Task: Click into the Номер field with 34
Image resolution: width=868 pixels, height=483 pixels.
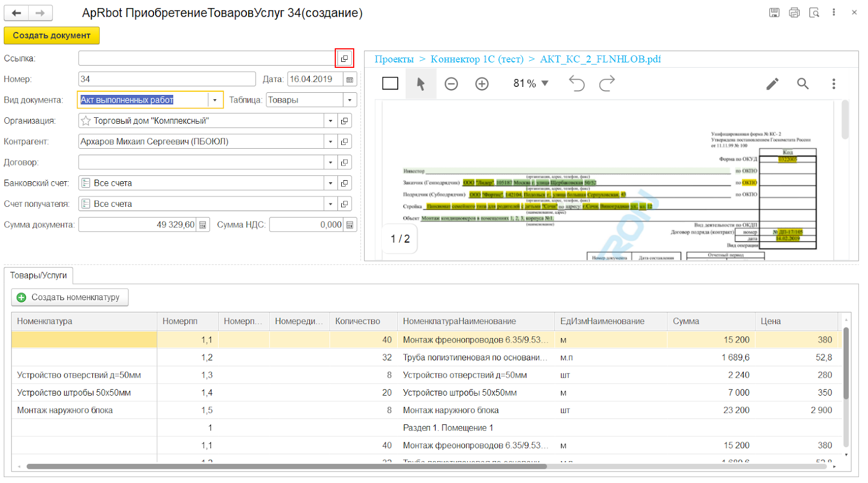Action: coord(167,79)
